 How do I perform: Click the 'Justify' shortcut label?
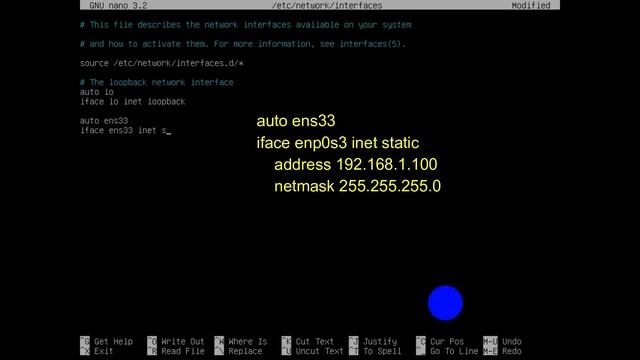coord(380,341)
